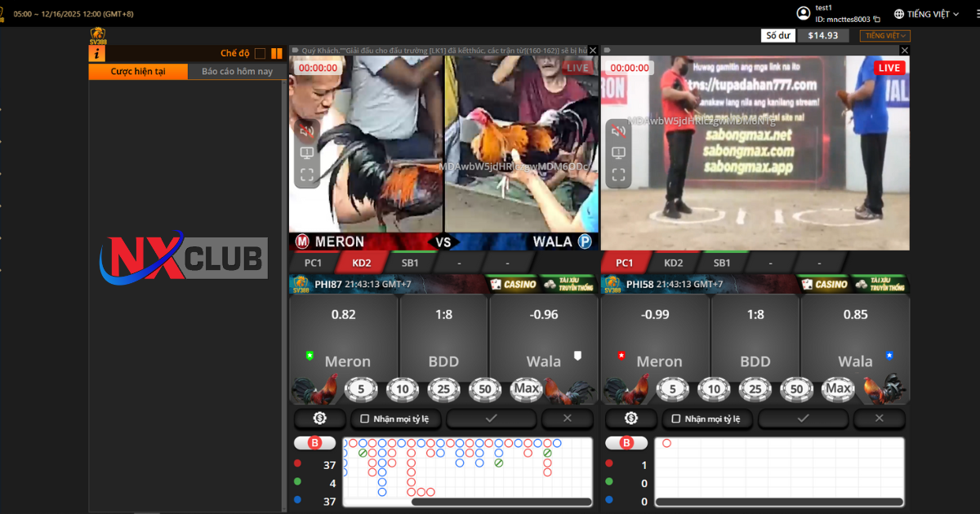
Task: Check 'Nhận mọi tỷ lệ' in PHI58 panel
Action: pyautogui.click(x=675, y=419)
